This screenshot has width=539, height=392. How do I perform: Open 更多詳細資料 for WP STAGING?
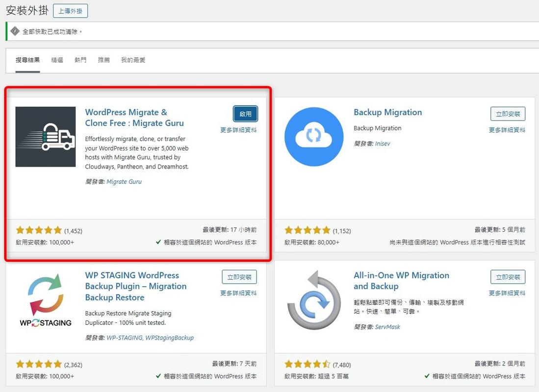point(238,293)
